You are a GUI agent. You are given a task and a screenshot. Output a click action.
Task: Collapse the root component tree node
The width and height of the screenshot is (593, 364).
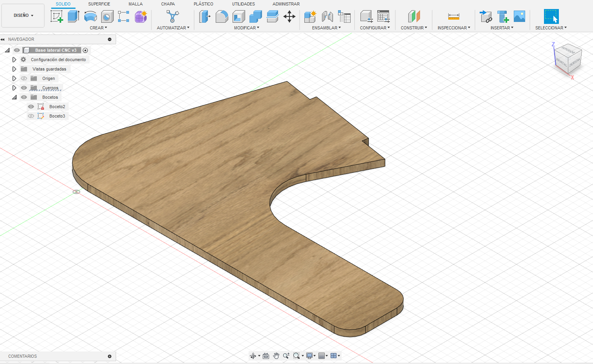[7, 50]
